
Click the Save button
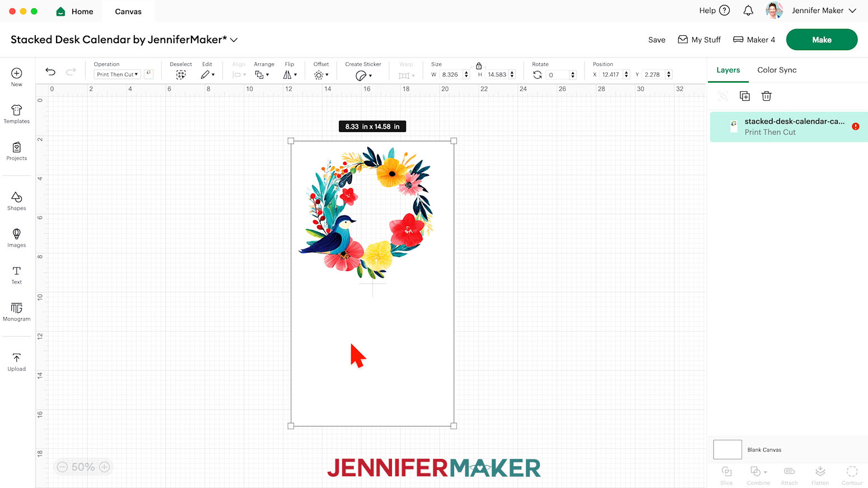pos(657,40)
